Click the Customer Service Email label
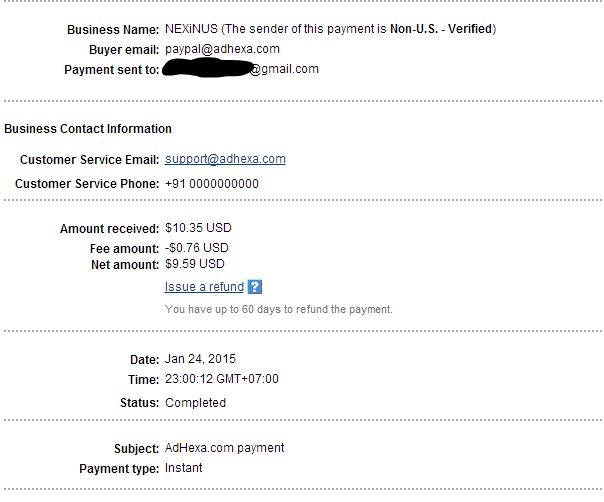The height and width of the screenshot is (502, 604). [89, 160]
